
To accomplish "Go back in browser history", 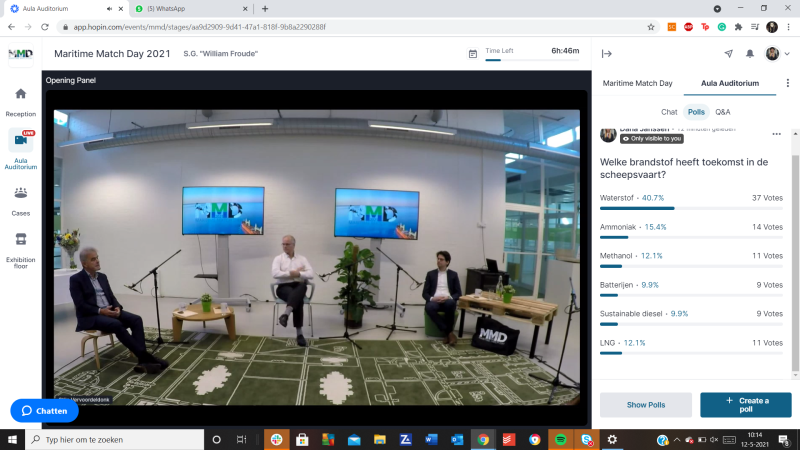I will (11, 27).
